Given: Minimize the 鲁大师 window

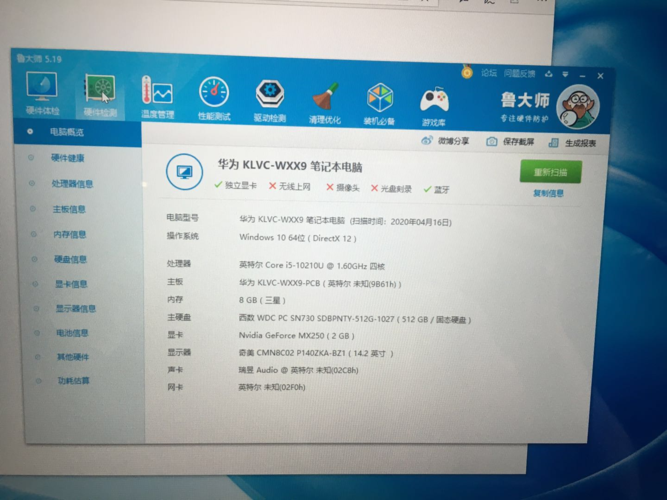Looking at the screenshot, I should (x=582, y=76).
